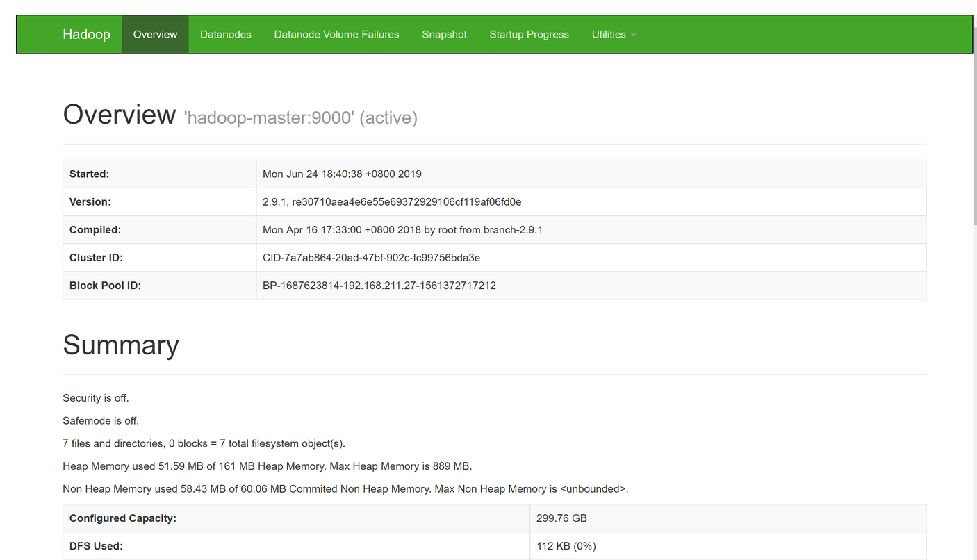Click the Hadoop brand link
Viewport: 977px width, 560px height.
(x=86, y=34)
